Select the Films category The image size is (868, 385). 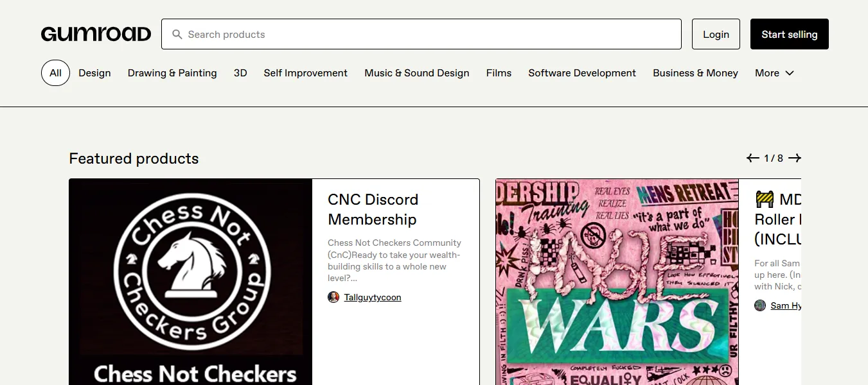[x=499, y=73]
